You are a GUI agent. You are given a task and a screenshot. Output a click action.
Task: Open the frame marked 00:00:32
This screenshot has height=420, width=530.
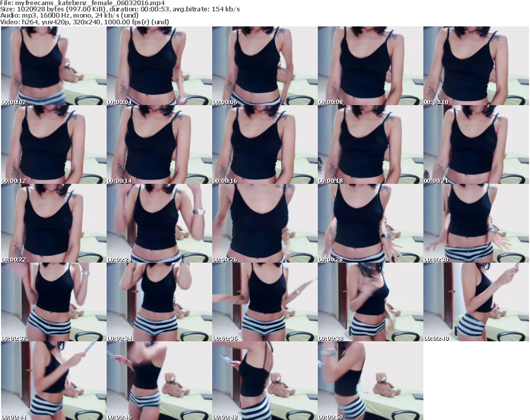(54, 302)
